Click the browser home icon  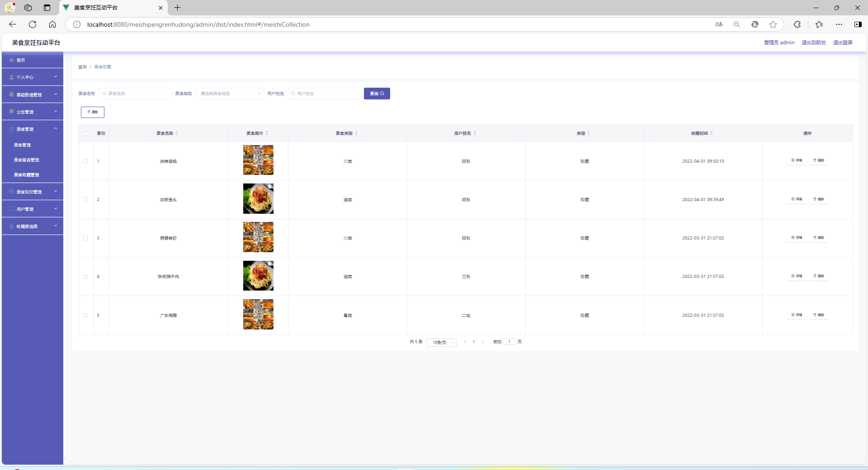[x=52, y=24]
